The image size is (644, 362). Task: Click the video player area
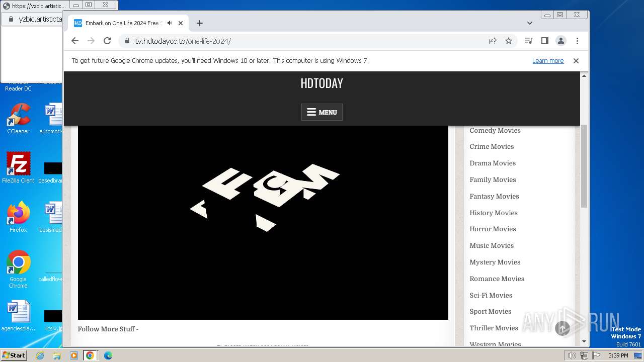tap(263, 222)
